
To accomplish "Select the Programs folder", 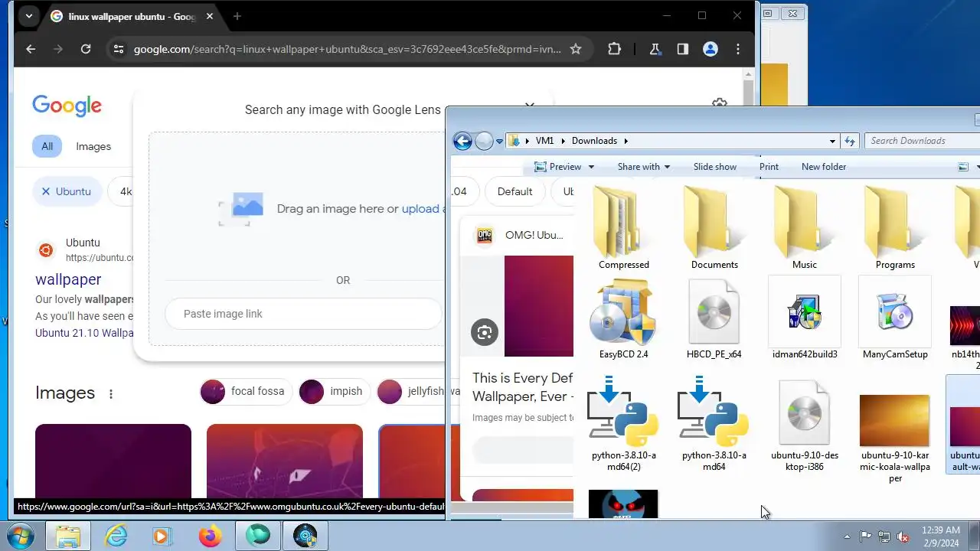I will pos(895,228).
